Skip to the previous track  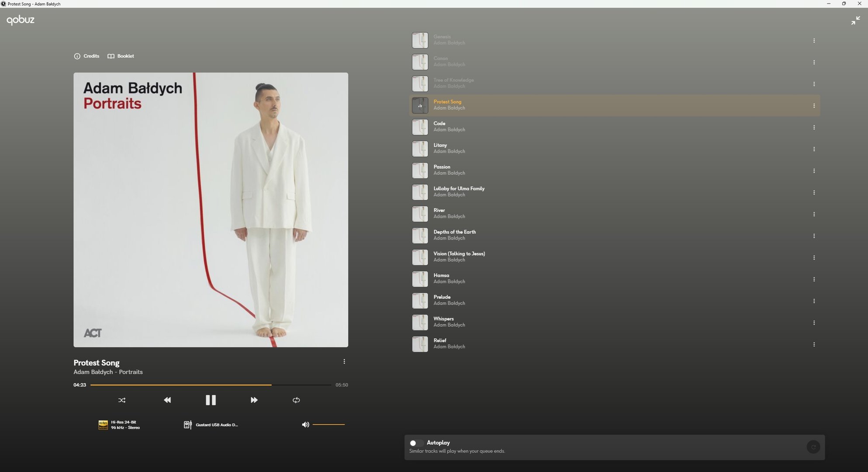click(x=167, y=400)
